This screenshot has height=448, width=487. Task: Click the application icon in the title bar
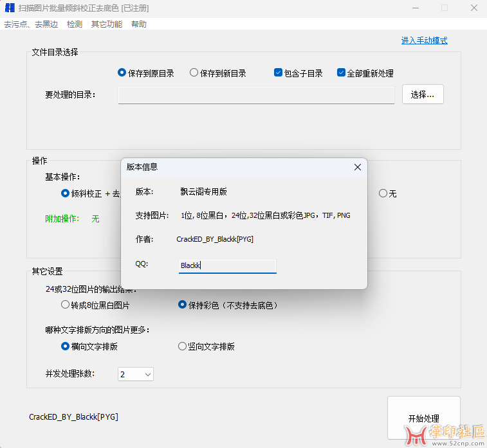pos(10,8)
